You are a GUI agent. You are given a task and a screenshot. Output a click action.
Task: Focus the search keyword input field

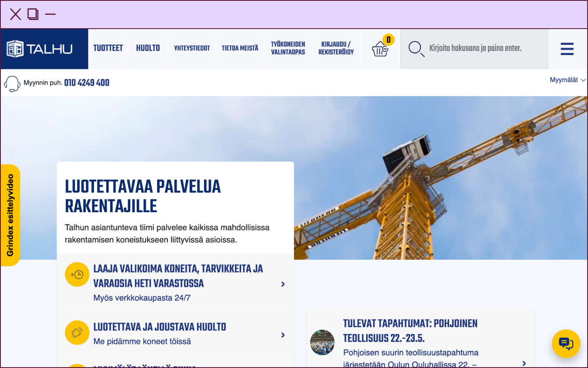coord(482,48)
